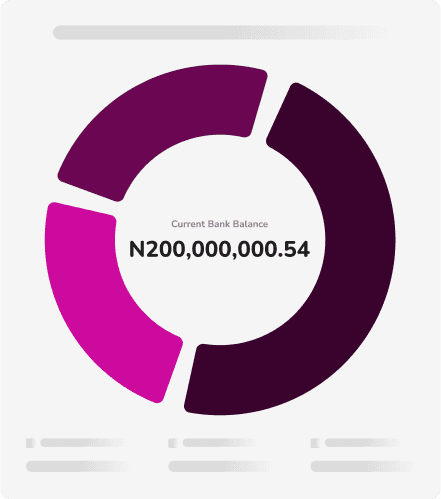
Task: Click the third legend value placeholder bar
Action: [x=363, y=466]
